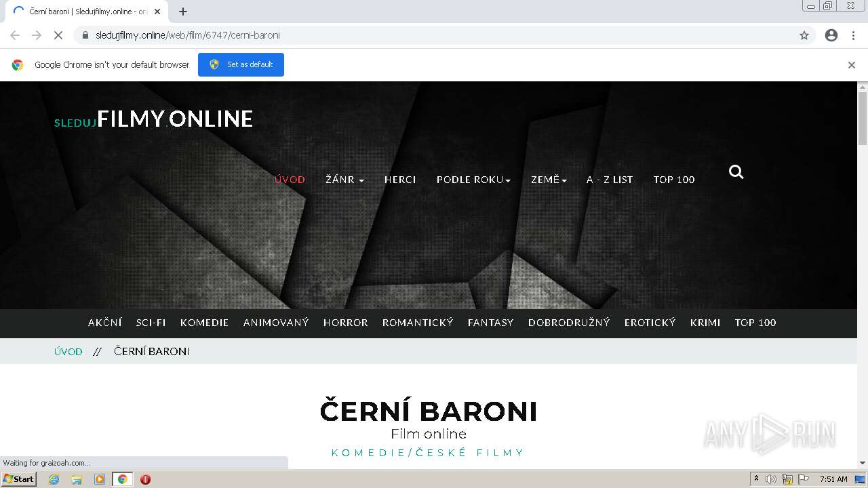This screenshot has height=488, width=868.
Task: Select the ANIMOVANÝ genre link
Action: [x=276, y=323]
